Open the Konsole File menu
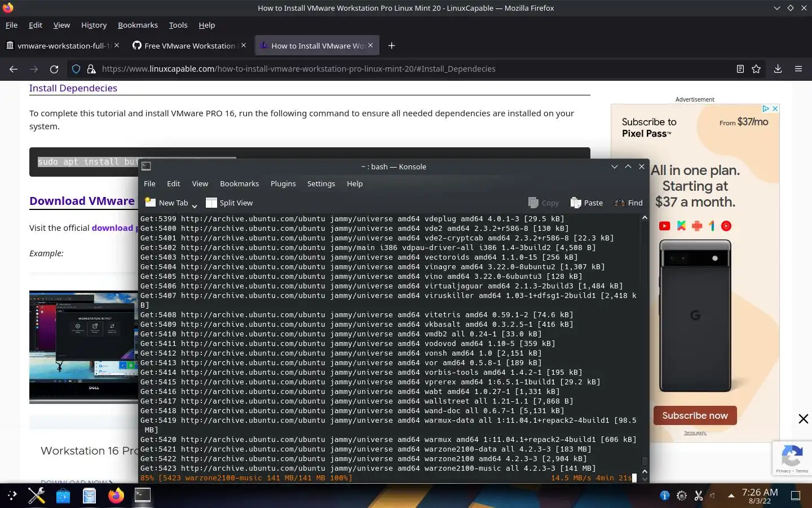This screenshot has height=508, width=812. (149, 183)
